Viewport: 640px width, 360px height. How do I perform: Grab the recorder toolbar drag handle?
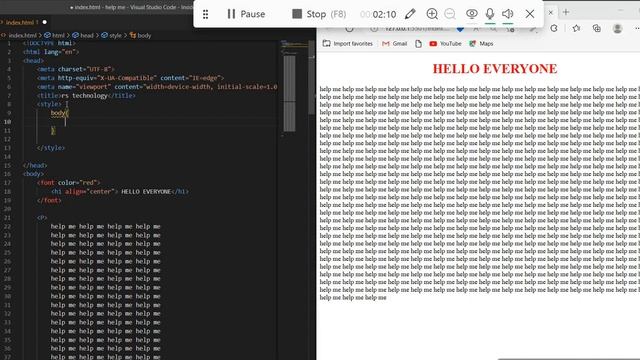click(x=206, y=14)
